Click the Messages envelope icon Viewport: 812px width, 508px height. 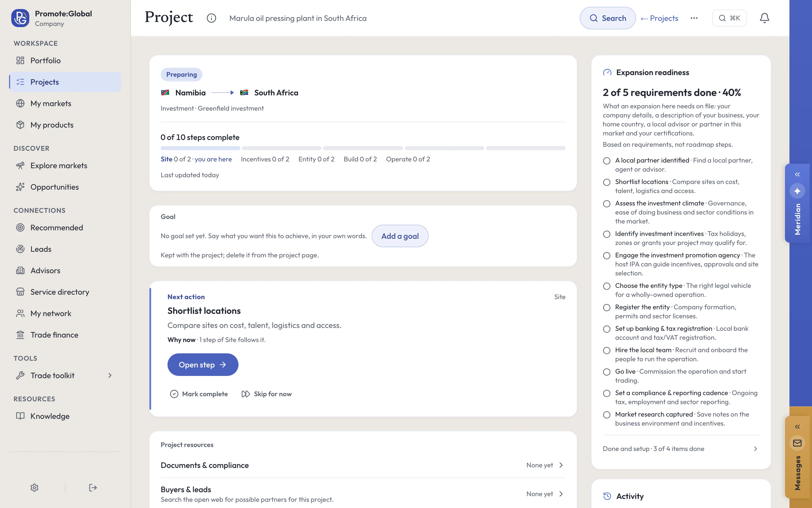tap(797, 443)
